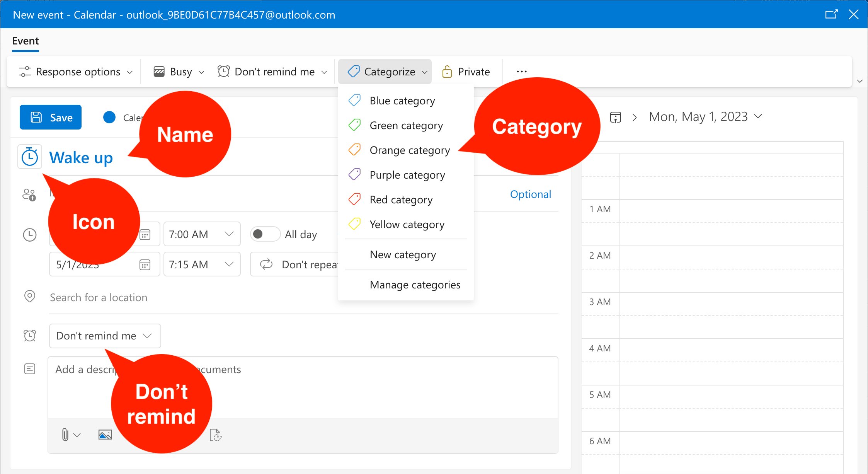This screenshot has width=868, height=474.
Task: Click the reminder alarm clock icon
Action: pyautogui.click(x=30, y=336)
